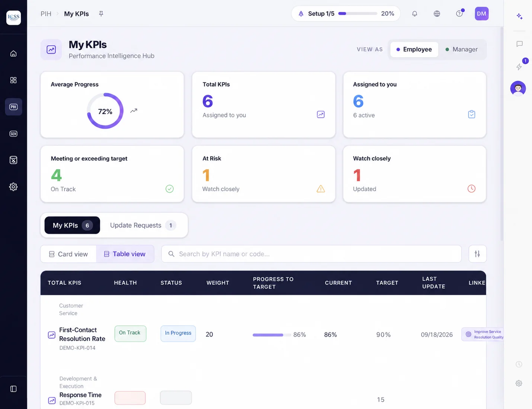Select Card view layout
Screen dimensions: 532x409
[68, 254]
